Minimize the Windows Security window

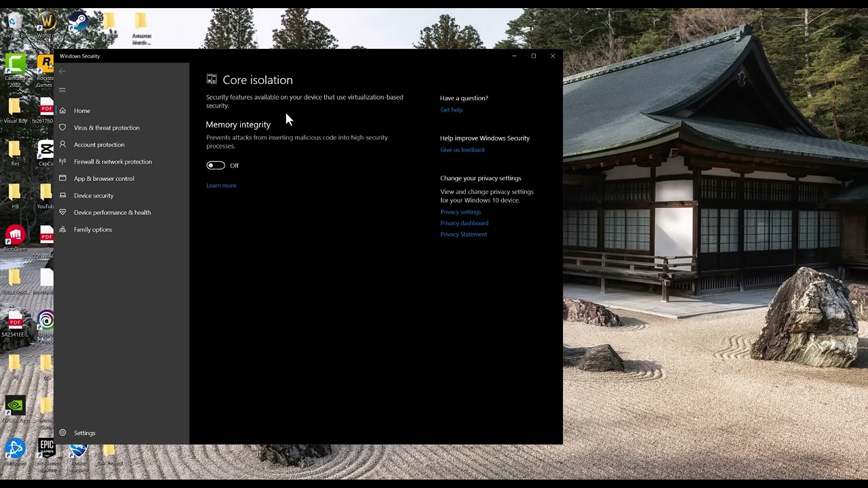coord(514,56)
